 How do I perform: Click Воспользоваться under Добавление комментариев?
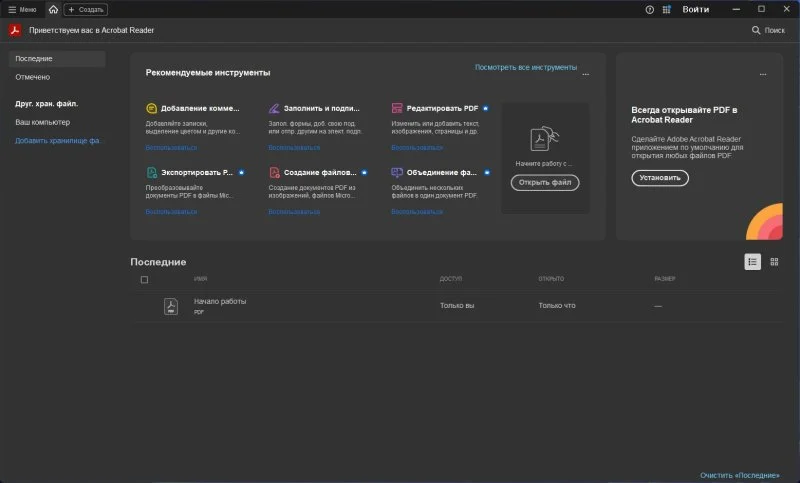[171, 147]
